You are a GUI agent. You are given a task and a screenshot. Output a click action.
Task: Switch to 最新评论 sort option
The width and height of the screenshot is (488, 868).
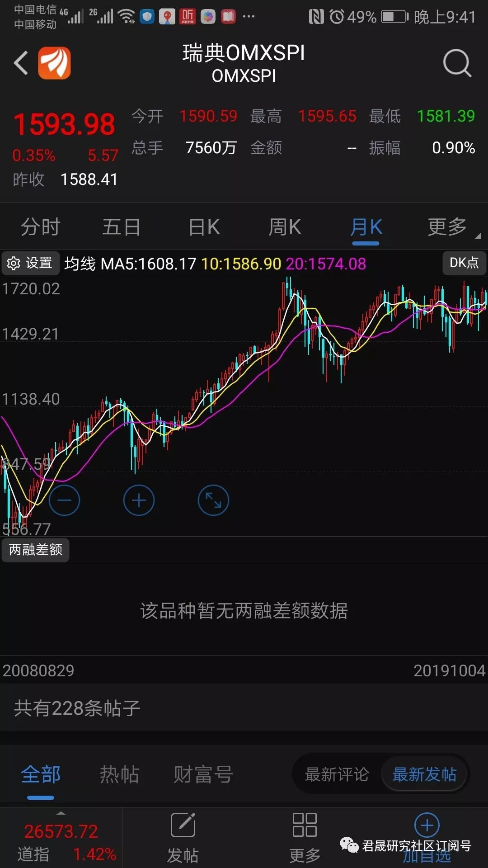tap(337, 774)
